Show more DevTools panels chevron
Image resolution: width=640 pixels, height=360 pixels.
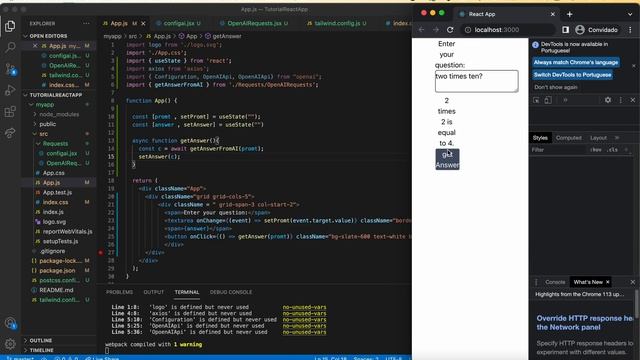coord(565,100)
